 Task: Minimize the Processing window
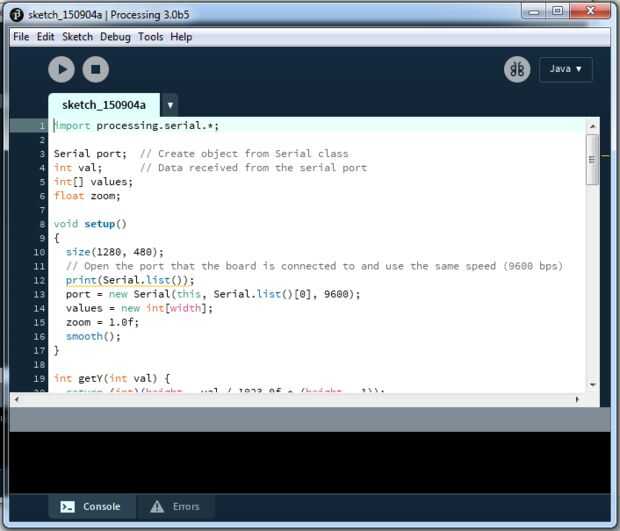[534, 12]
